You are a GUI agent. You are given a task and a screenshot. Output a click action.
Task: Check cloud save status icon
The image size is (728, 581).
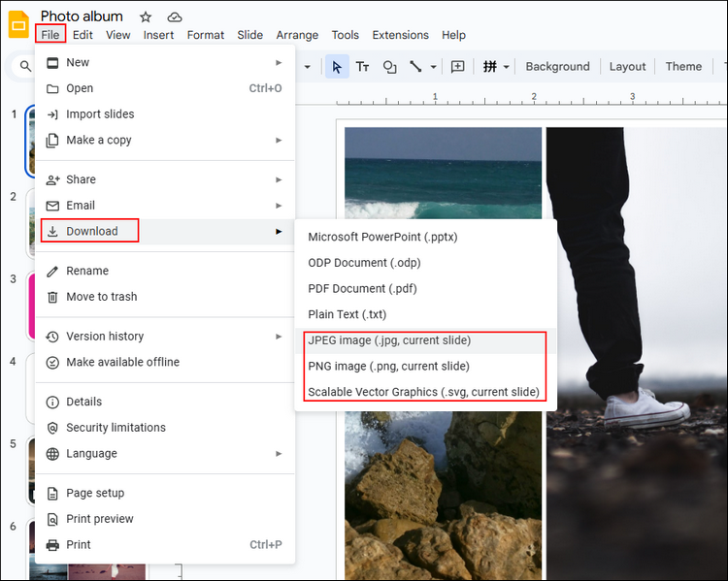[175, 17]
